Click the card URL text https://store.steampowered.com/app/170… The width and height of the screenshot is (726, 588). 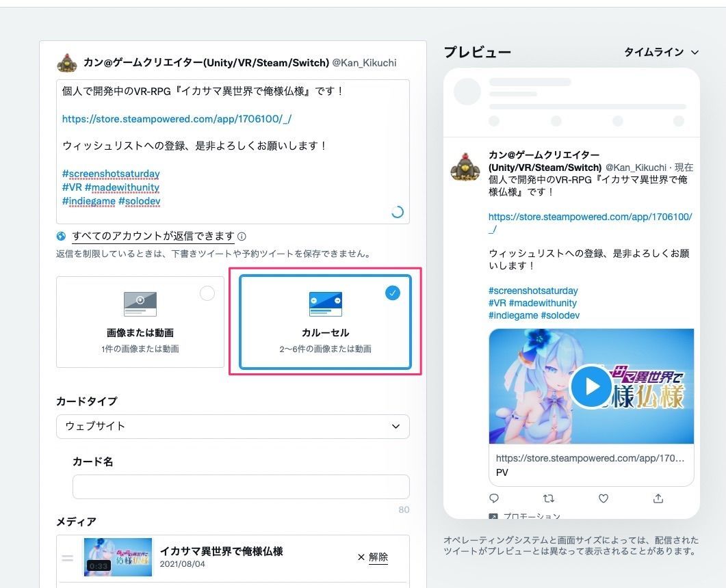coord(590,458)
